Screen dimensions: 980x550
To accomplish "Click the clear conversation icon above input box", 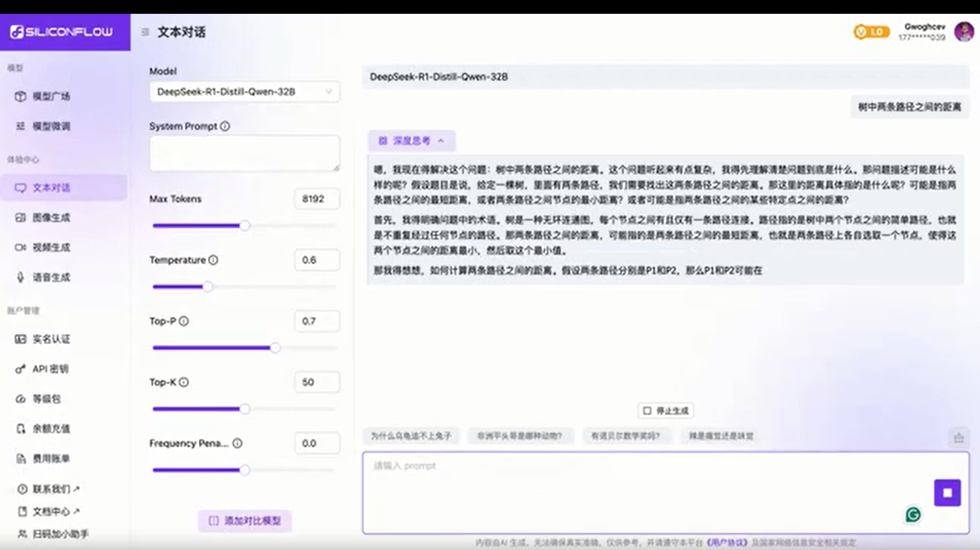I will coord(958,438).
